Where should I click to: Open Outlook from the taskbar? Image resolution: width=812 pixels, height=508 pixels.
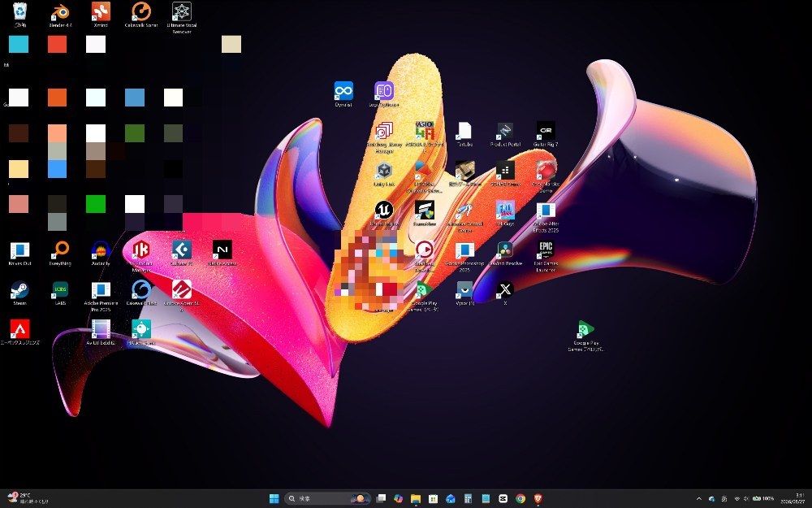click(451, 498)
